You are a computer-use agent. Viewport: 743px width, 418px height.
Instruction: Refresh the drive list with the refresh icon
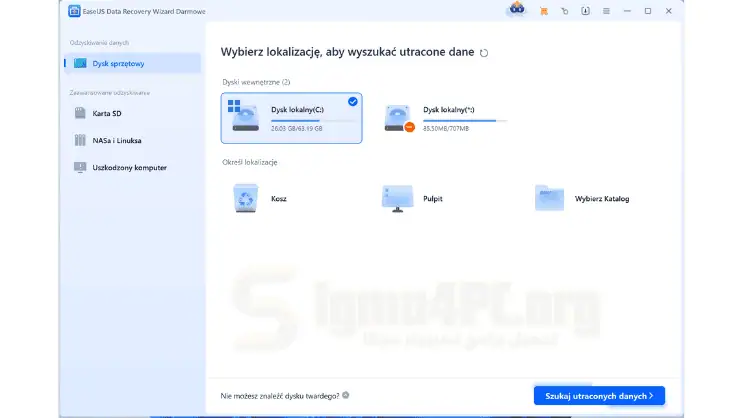pyautogui.click(x=484, y=53)
